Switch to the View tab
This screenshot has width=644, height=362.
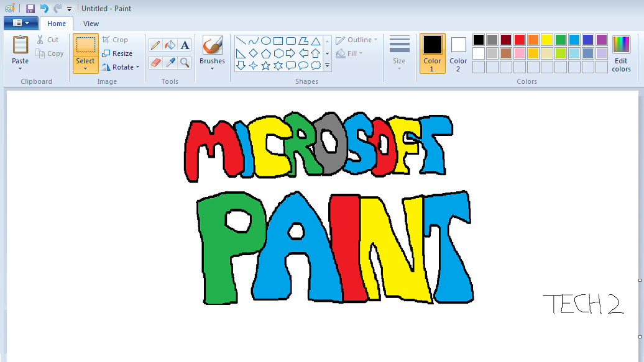click(91, 24)
